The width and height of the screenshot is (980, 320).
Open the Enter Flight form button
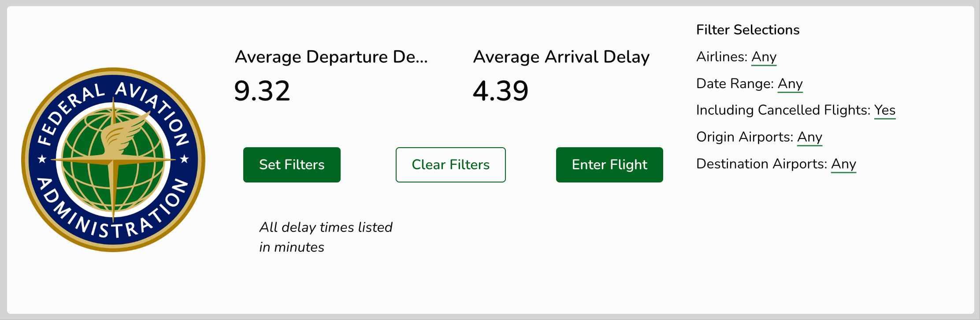pyautogui.click(x=609, y=165)
